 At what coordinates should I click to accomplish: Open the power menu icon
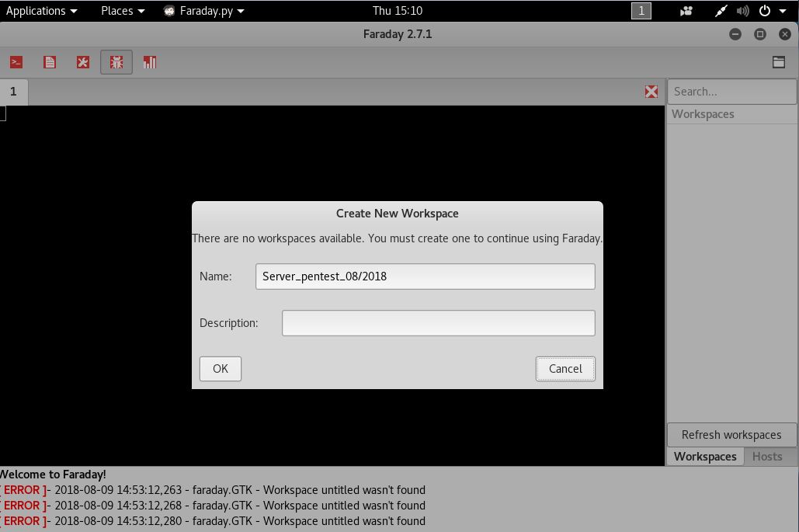point(764,11)
